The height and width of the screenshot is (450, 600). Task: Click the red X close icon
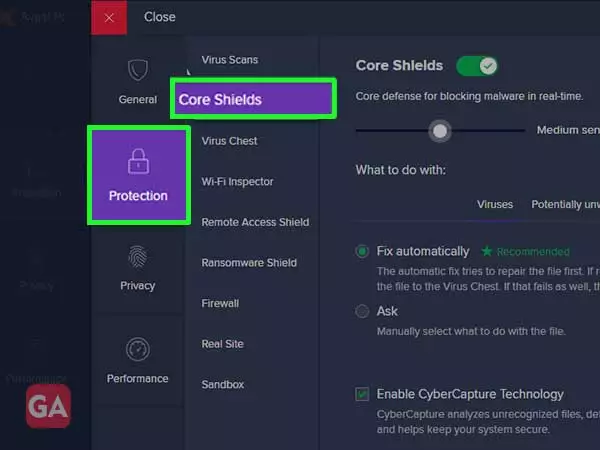[109, 18]
